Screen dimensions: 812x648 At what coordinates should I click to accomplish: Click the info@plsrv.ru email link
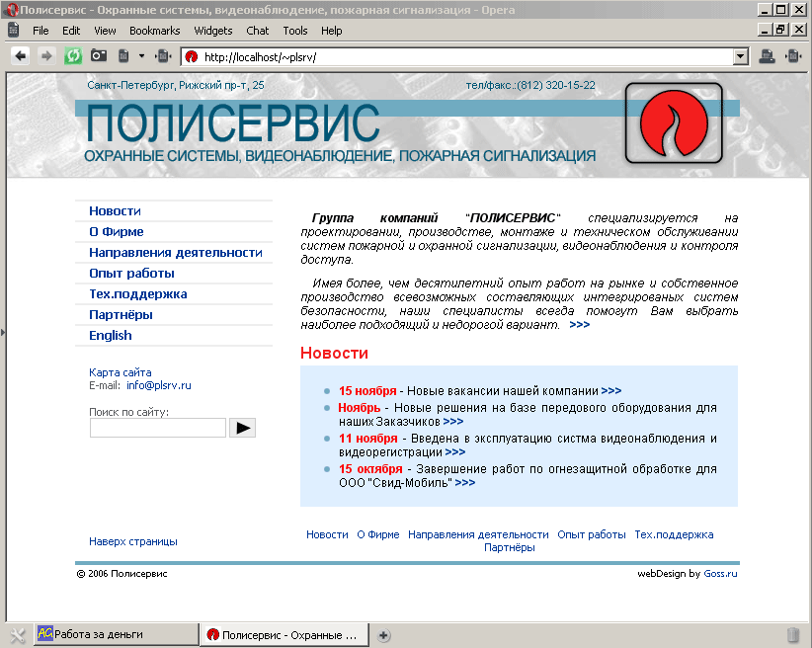(158, 385)
